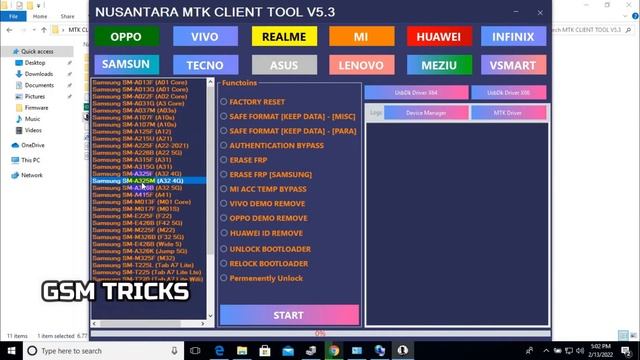Click the START button

[289, 315]
